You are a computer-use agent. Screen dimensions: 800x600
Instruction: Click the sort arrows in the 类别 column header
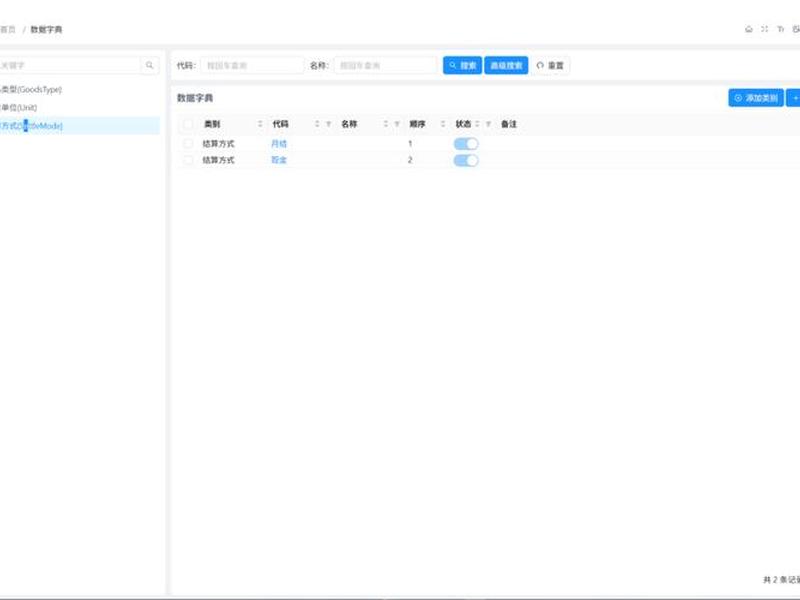tap(260, 124)
